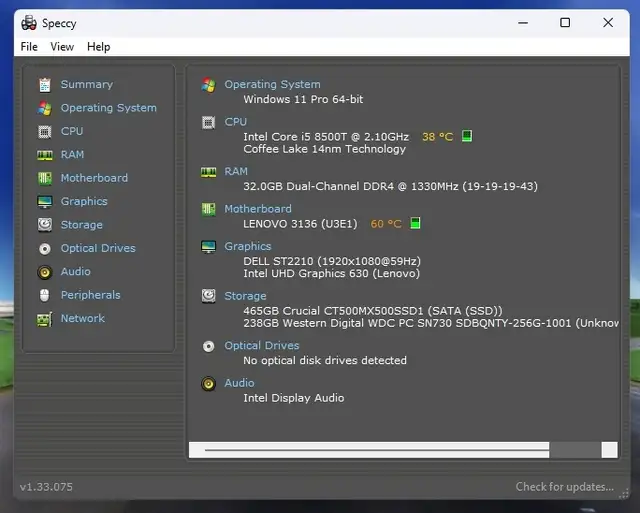
Task: Click Check for updates link
Action: pyautogui.click(x=564, y=487)
